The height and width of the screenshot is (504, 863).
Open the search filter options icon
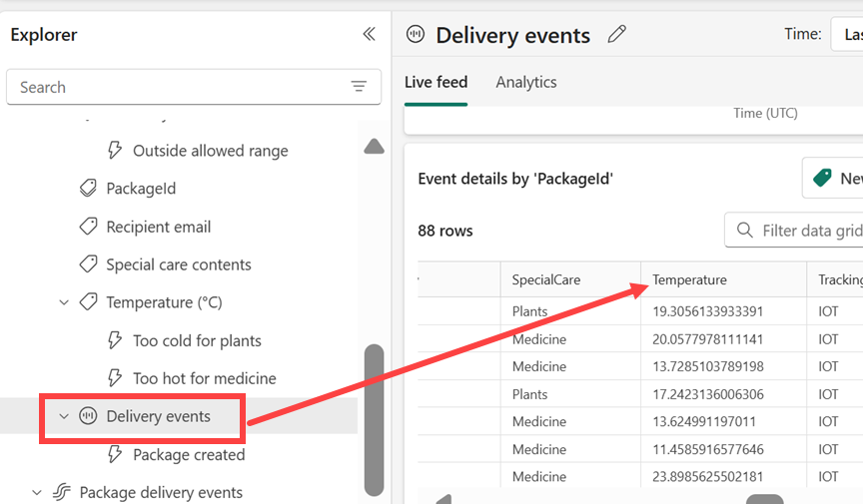coord(359,87)
